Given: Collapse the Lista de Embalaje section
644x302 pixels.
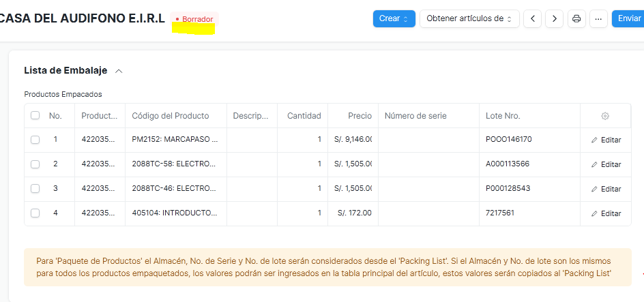Looking at the screenshot, I should (x=119, y=71).
